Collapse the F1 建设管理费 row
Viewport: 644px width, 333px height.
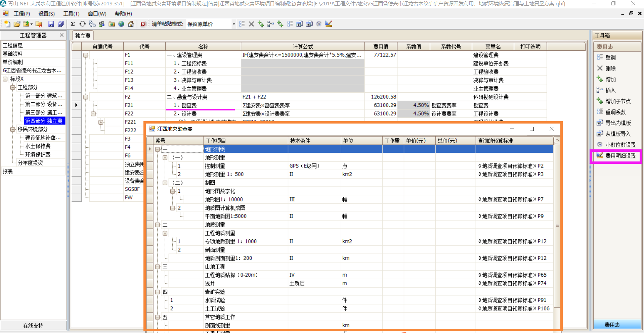coord(86,55)
